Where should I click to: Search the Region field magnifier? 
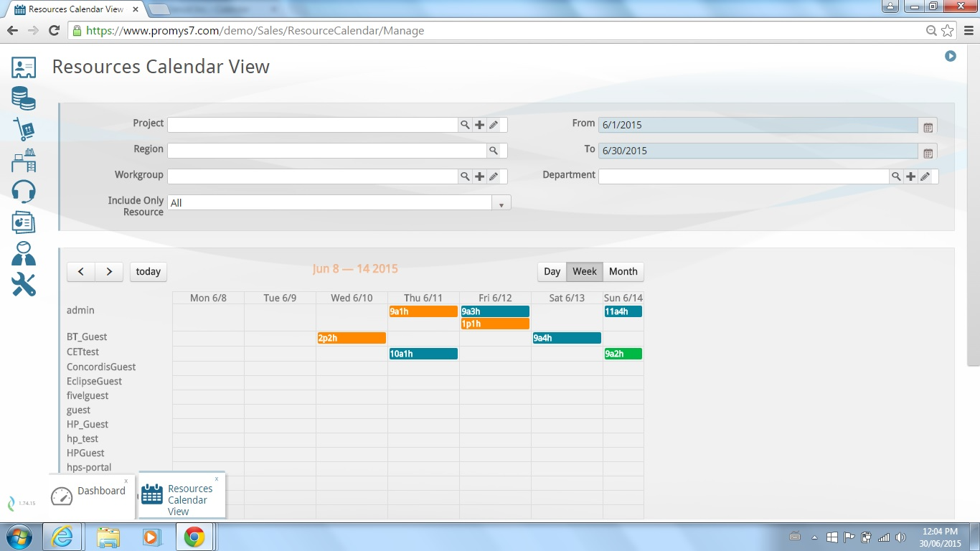pyautogui.click(x=494, y=151)
